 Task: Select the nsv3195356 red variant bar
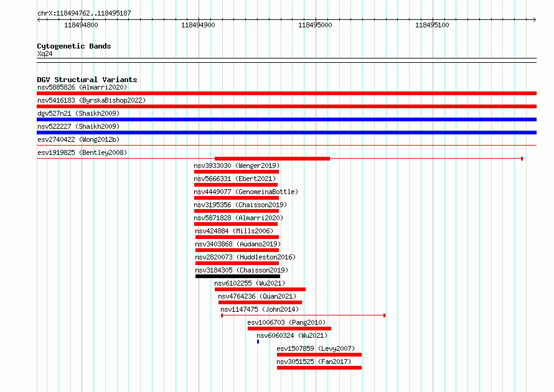pyautogui.click(x=237, y=211)
